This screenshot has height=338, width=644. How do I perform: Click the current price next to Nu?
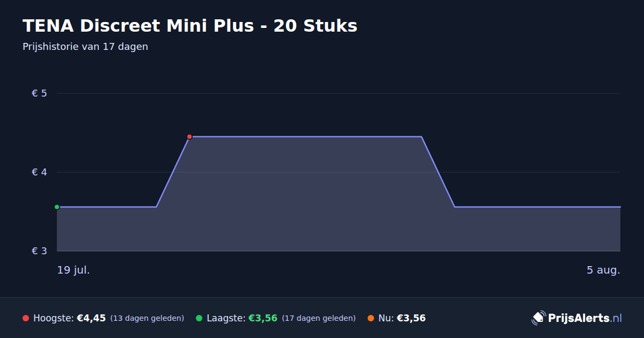coord(411,318)
